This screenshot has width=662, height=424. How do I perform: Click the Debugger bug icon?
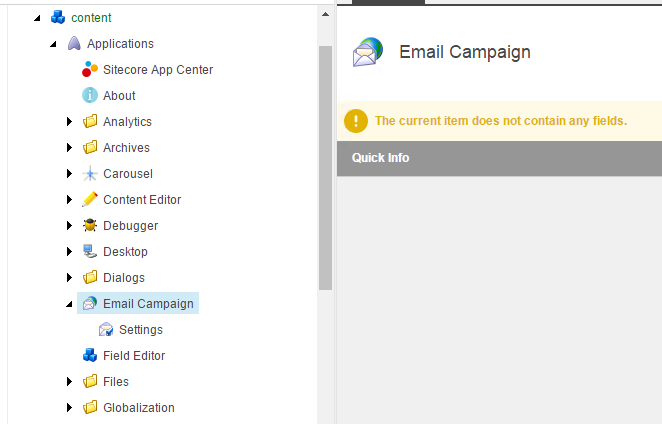[x=90, y=226]
